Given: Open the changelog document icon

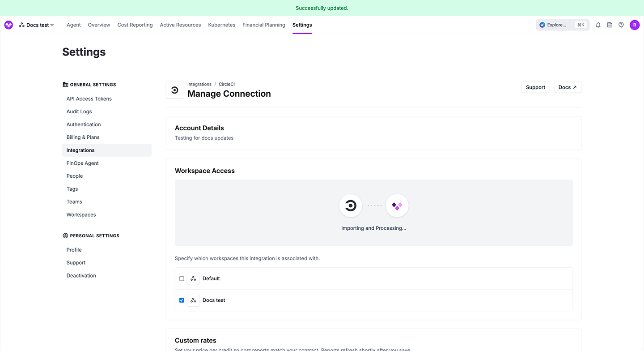Looking at the screenshot, I should [x=609, y=25].
